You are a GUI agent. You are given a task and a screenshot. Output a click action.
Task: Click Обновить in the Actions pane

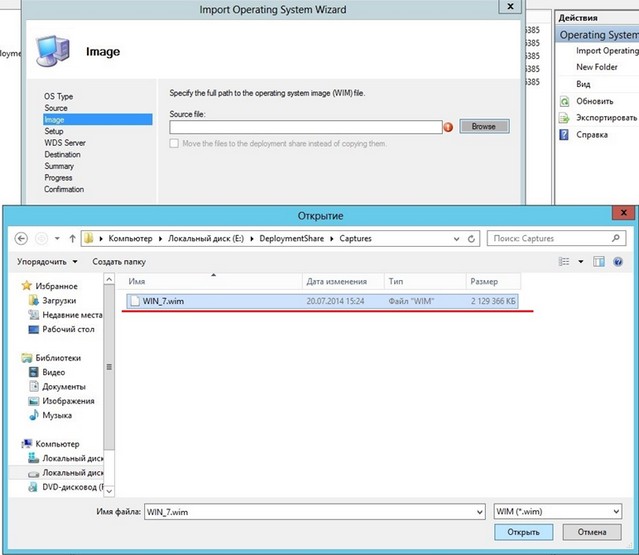pos(594,101)
